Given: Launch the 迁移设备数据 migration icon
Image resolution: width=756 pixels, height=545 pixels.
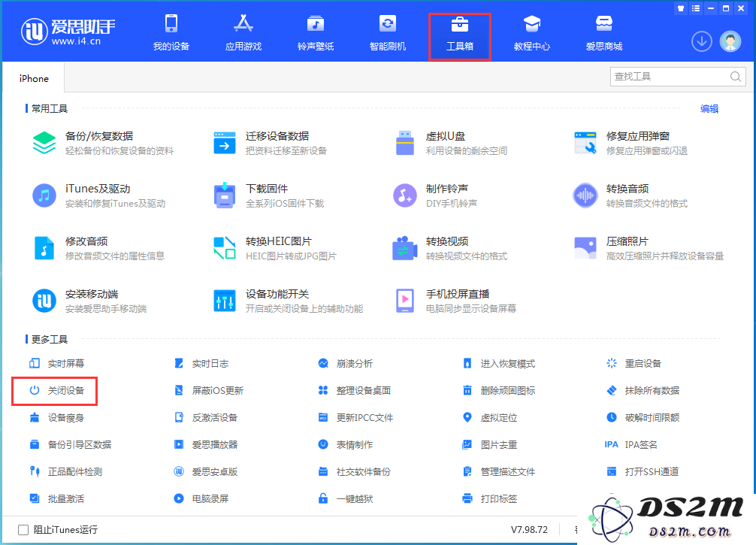Looking at the screenshot, I should click(x=225, y=143).
